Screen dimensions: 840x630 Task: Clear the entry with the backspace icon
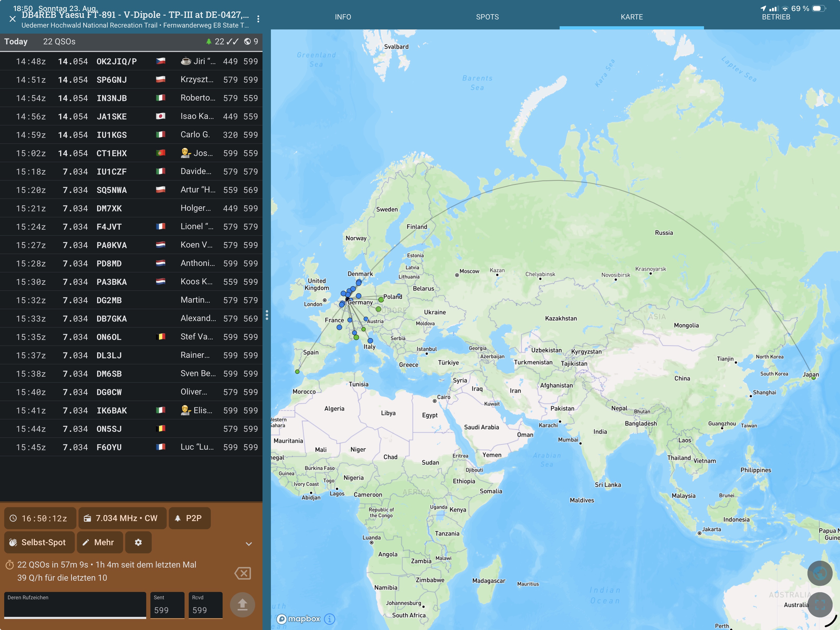(243, 573)
